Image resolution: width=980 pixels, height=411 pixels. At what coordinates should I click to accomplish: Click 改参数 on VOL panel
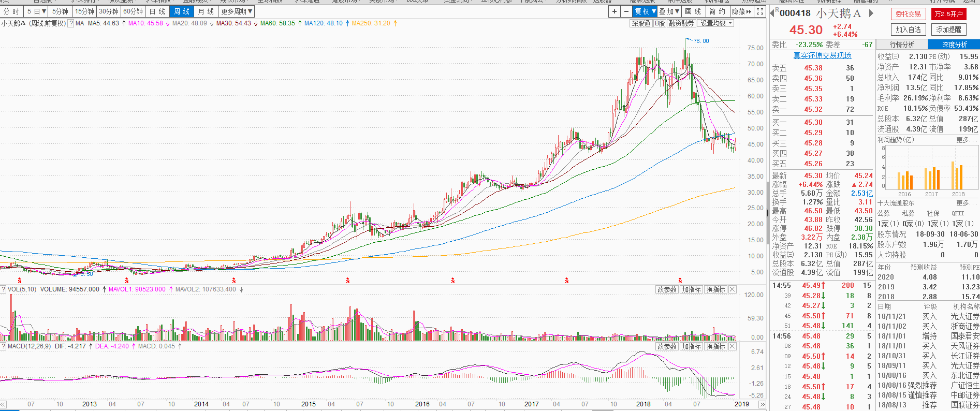[667, 289]
